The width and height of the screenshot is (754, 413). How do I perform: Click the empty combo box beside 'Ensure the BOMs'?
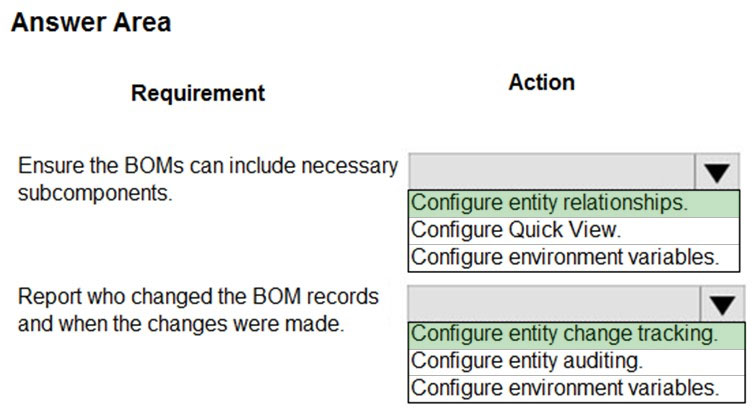click(x=552, y=172)
